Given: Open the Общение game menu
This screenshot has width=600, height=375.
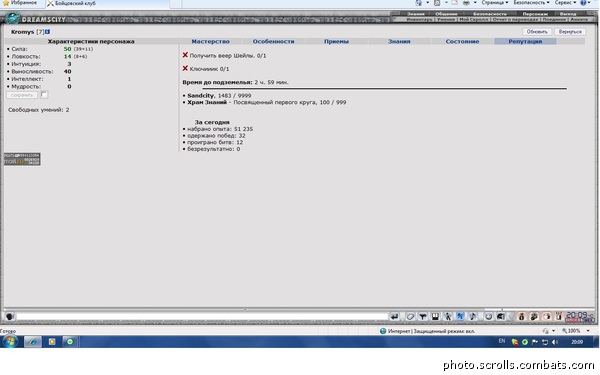Looking at the screenshot, I should click(x=446, y=14).
